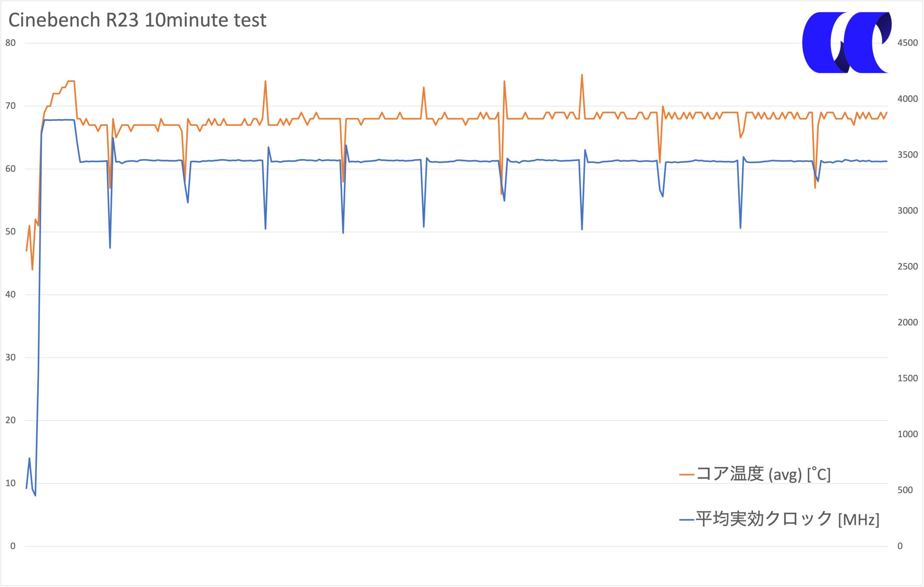Click the highest orange temperature spike

point(582,75)
